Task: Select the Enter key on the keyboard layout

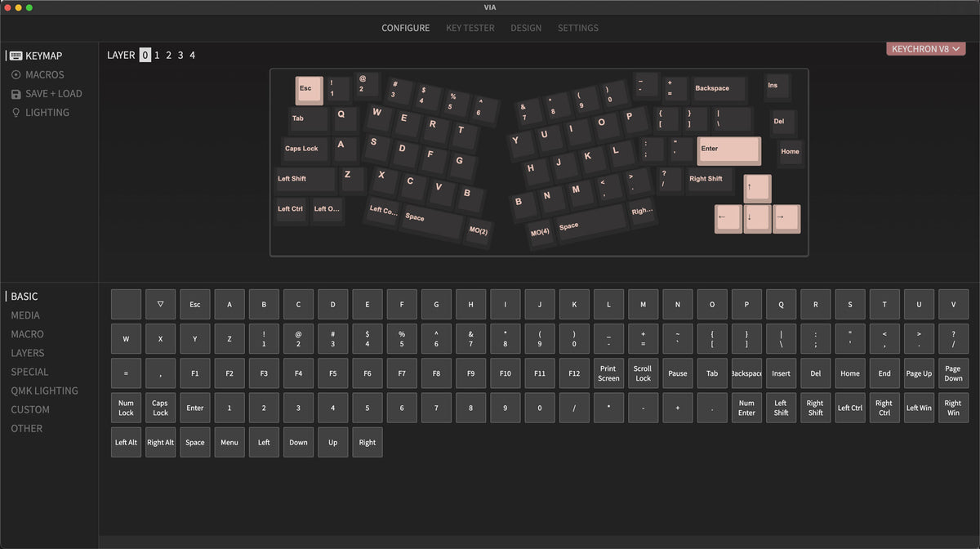Action: tap(728, 150)
